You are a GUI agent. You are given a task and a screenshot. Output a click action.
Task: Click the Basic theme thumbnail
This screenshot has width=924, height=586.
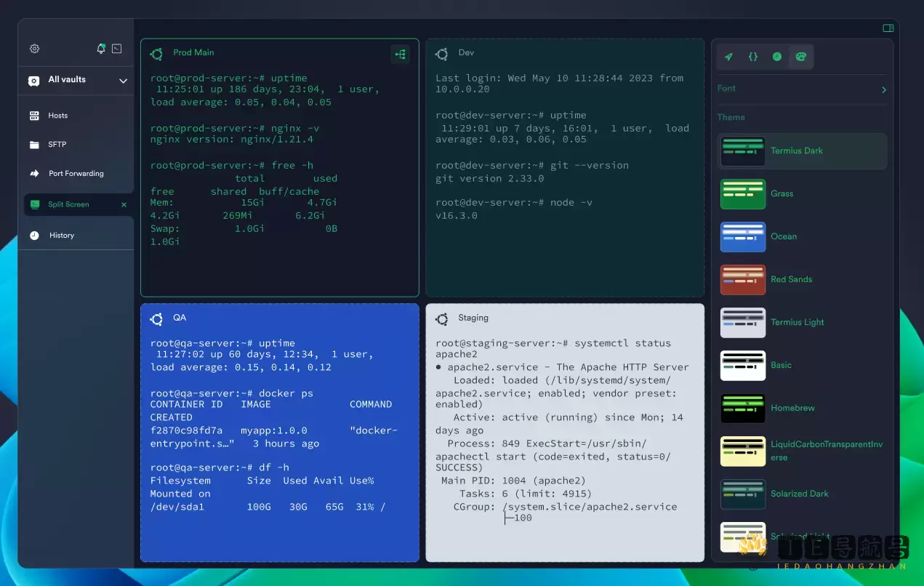[743, 366]
